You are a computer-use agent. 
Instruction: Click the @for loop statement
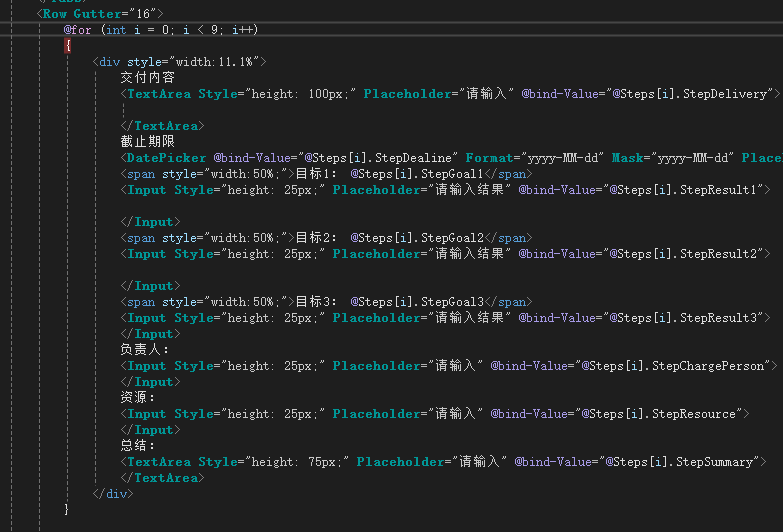point(161,30)
